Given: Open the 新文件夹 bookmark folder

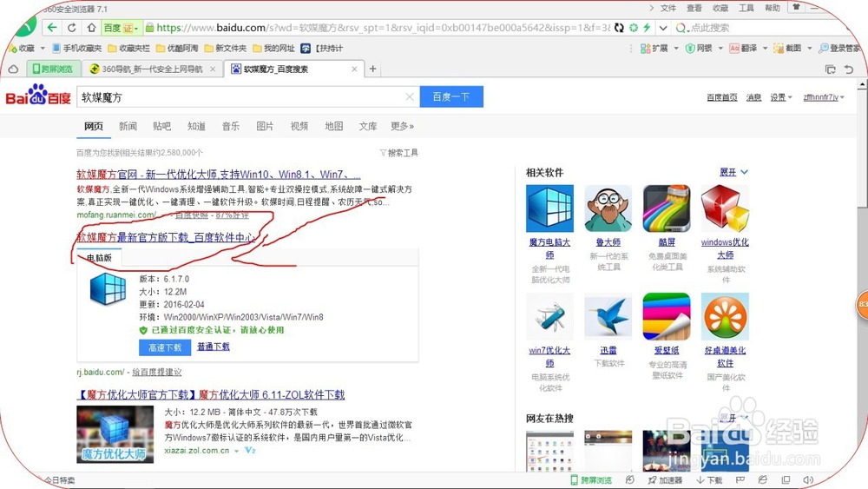Looking at the screenshot, I should pos(226,48).
